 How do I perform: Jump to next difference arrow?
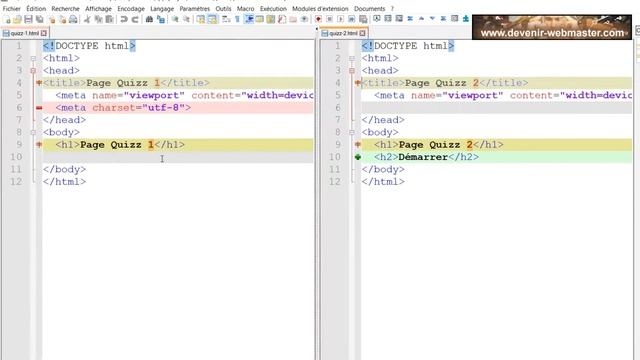click(432, 19)
